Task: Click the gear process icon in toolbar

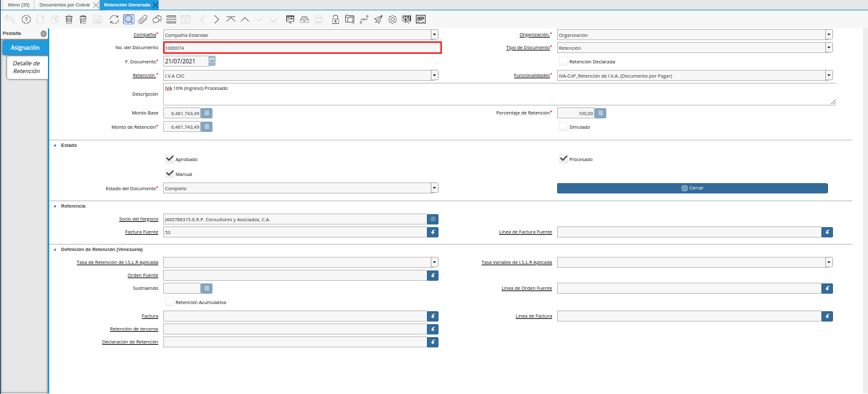Action: [393, 19]
